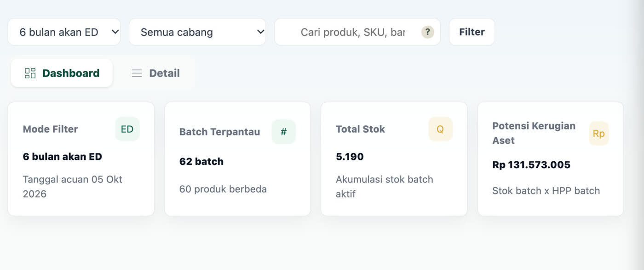Image resolution: width=644 pixels, height=270 pixels.
Task: Click the 'Batch Terpantau' card title
Action: pyautogui.click(x=220, y=132)
